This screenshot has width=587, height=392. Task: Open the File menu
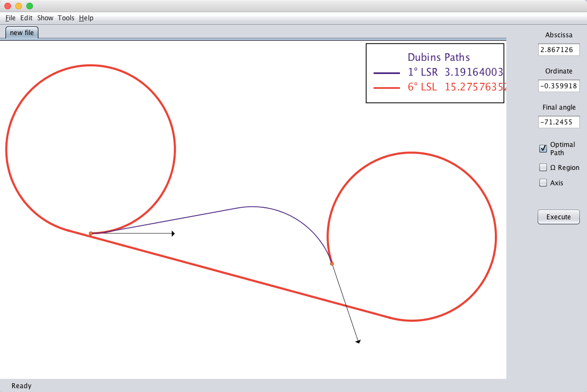tap(10, 18)
